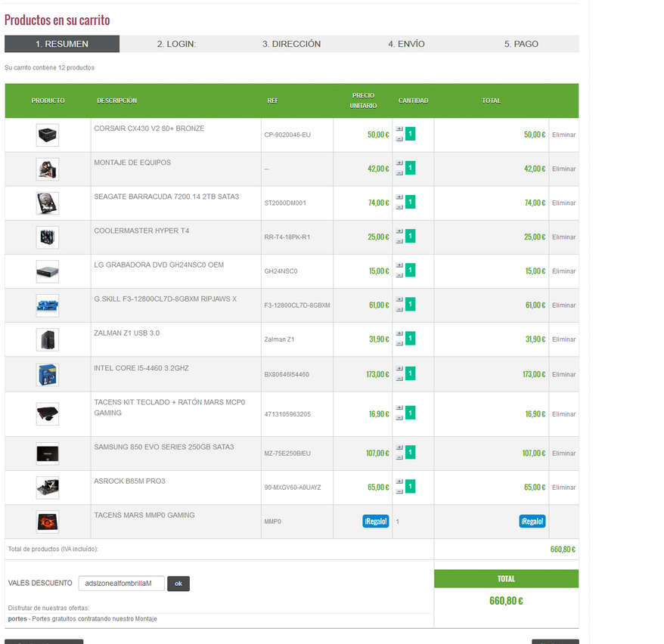664x644 pixels.
Task: Remove Samsung 850 EVO with Eliminar
Action: pos(563,454)
